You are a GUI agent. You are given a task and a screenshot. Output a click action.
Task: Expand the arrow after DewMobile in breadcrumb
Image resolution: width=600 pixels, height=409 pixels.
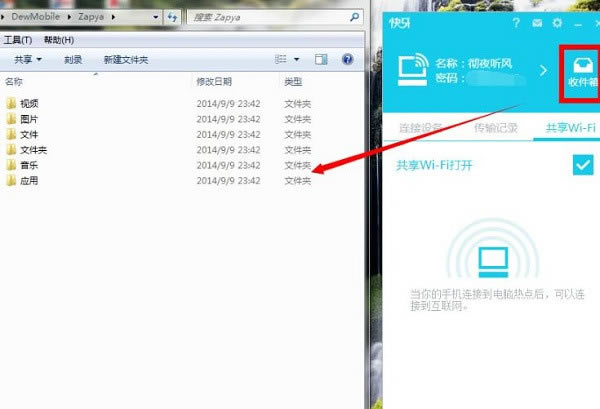tap(69, 17)
